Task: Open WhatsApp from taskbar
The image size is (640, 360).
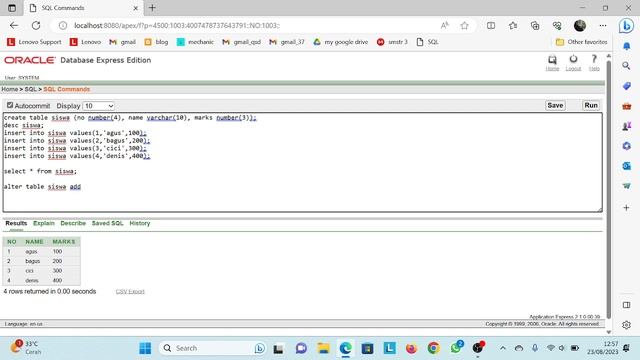Action: coord(456,347)
